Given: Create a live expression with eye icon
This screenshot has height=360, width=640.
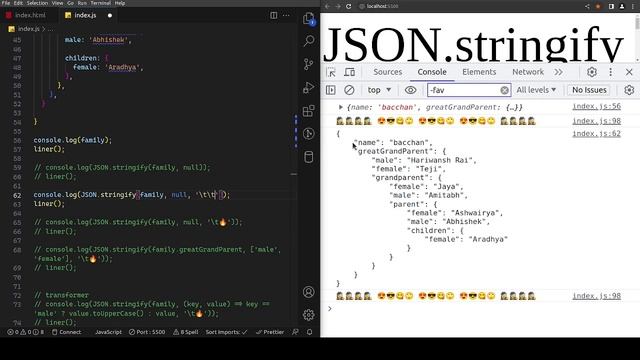Looking at the screenshot, I should [x=411, y=90].
